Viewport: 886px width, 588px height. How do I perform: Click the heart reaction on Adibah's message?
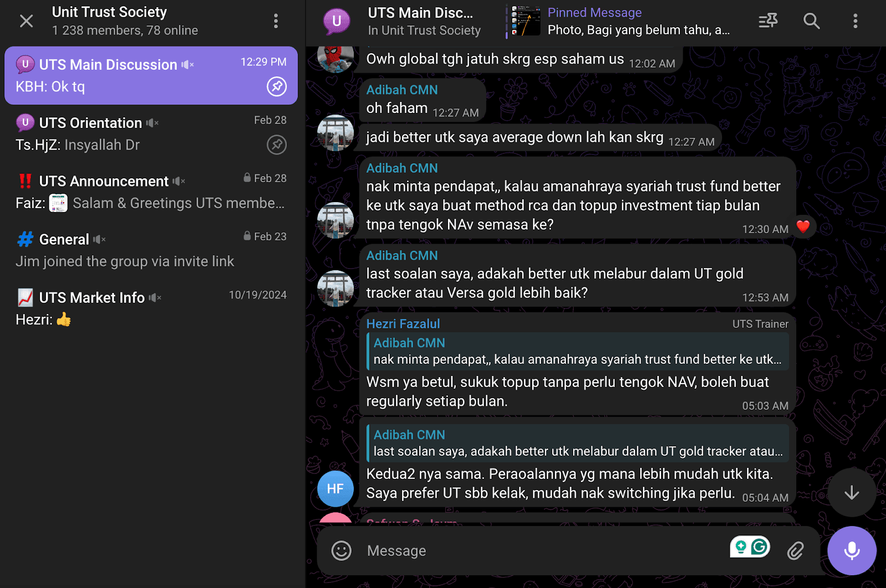803,226
